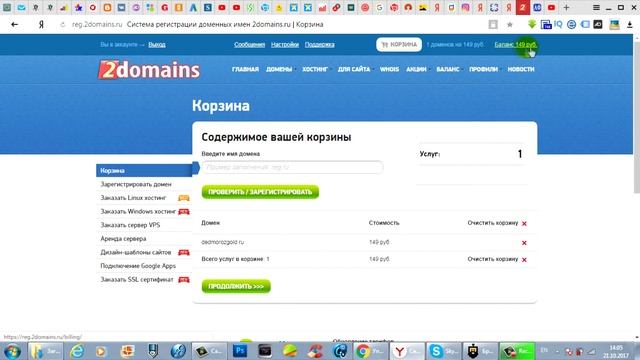Click the ПРОДОЛЖИТЬ >>> button
This screenshot has height=360, width=640.
[236, 287]
